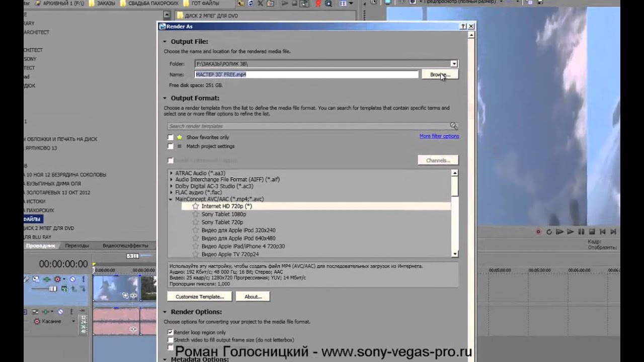Switch to the Видеоспецэффекты tab
The width and height of the screenshot is (644, 362).
point(125,245)
